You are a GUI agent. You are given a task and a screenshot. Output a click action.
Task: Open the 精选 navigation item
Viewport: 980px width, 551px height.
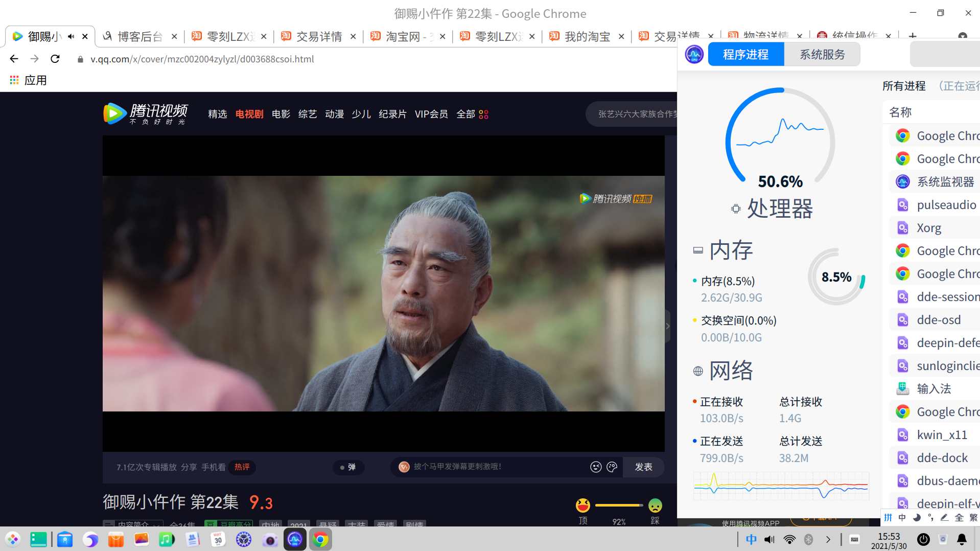(217, 114)
